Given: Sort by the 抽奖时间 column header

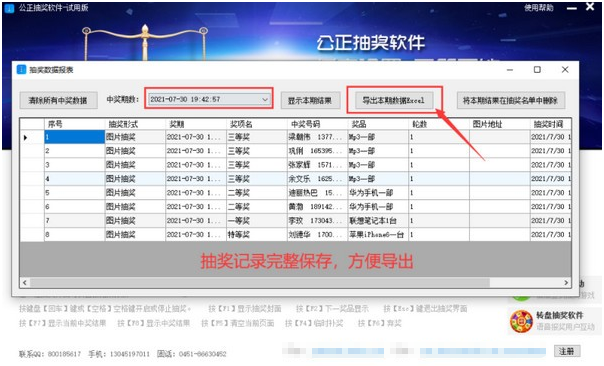Looking at the screenshot, I should click(x=550, y=124).
